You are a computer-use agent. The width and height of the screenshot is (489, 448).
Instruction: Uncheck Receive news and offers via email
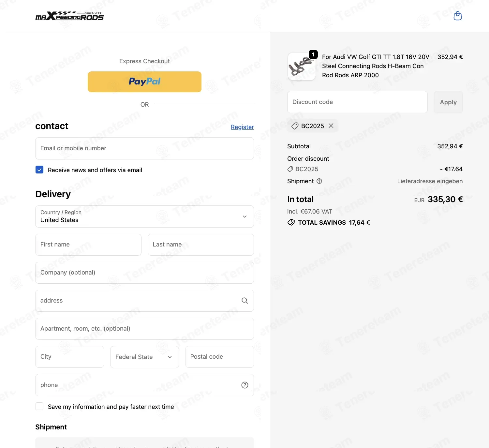(39, 170)
